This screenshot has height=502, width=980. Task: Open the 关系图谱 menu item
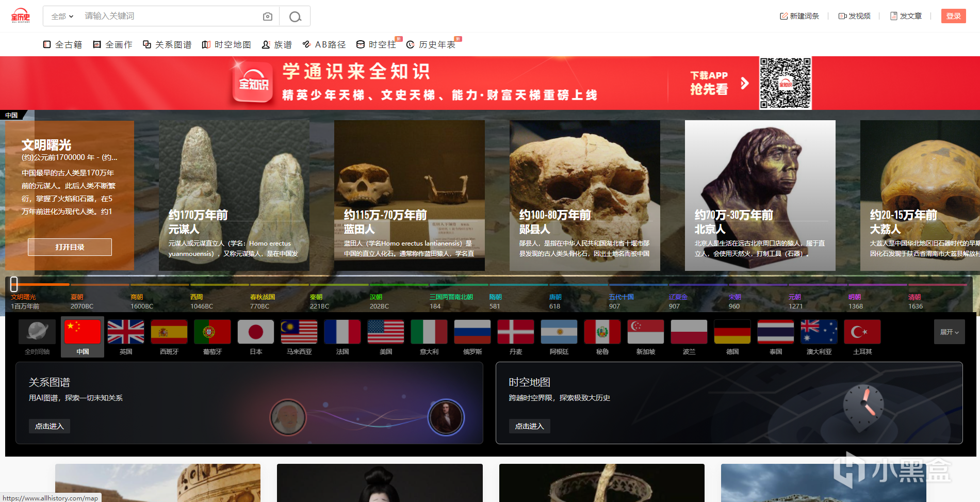pyautogui.click(x=167, y=45)
